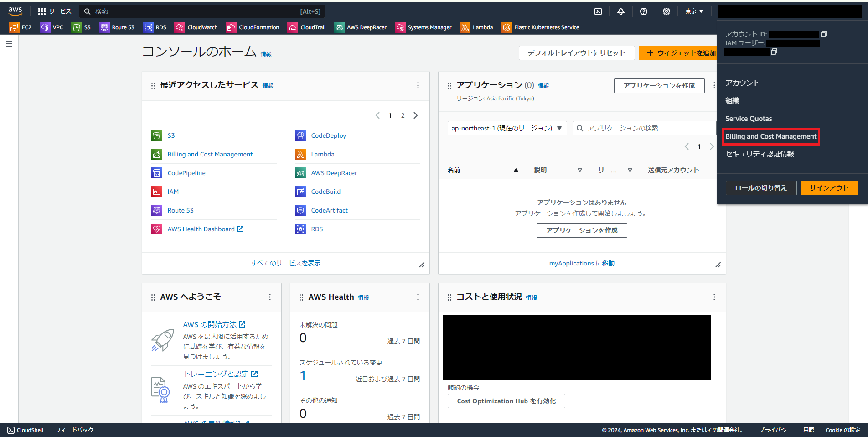Open CloudFormation from favorites bar
868x437 pixels.
coord(253,27)
